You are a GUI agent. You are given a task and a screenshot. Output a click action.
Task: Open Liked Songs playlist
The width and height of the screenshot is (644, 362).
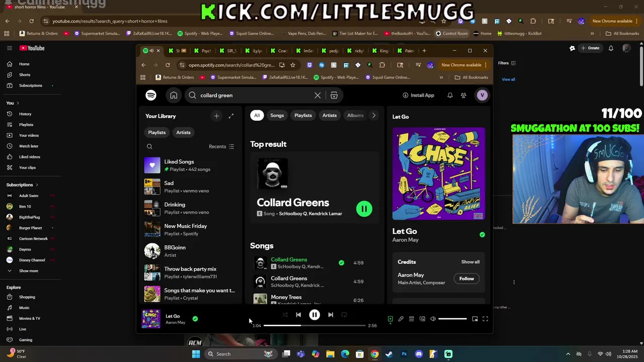pyautogui.click(x=190, y=165)
